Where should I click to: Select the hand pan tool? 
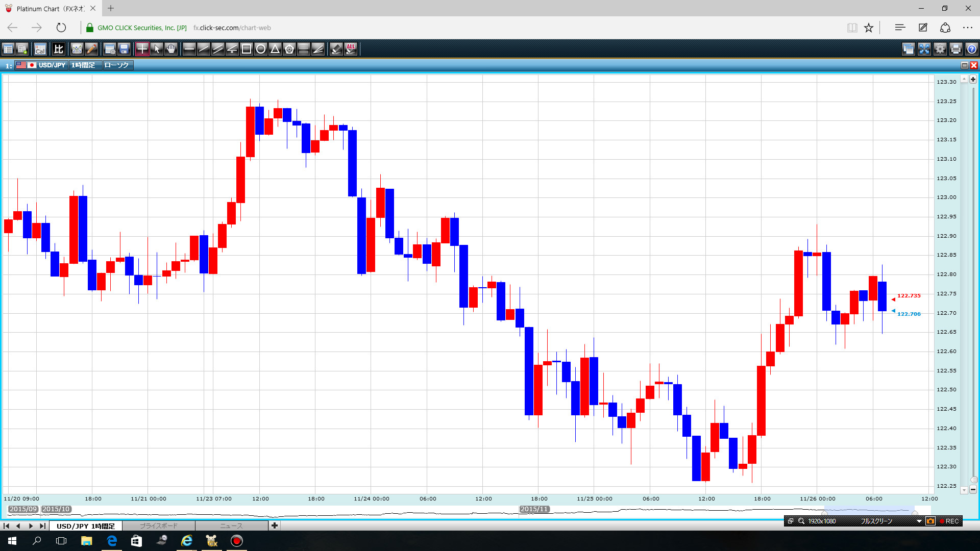point(171,49)
